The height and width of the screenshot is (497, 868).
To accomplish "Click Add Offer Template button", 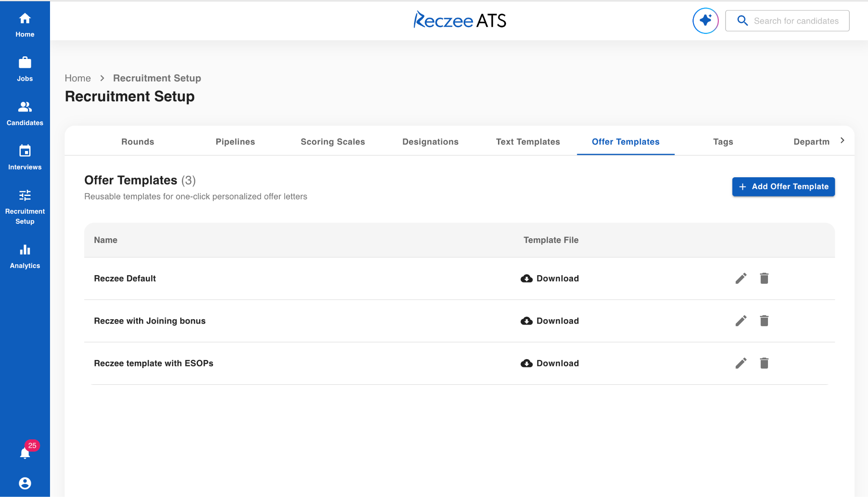I will tap(783, 187).
